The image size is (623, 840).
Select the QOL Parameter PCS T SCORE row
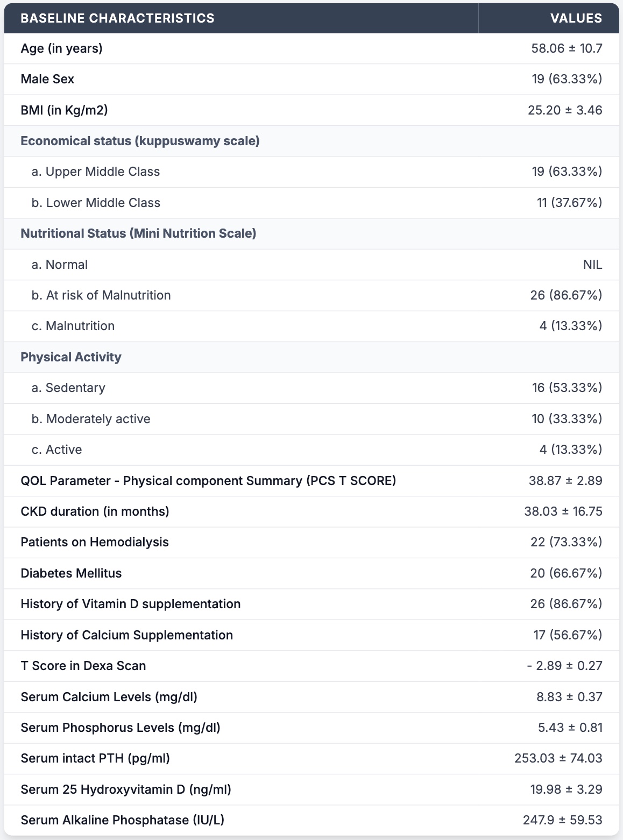point(311,481)
